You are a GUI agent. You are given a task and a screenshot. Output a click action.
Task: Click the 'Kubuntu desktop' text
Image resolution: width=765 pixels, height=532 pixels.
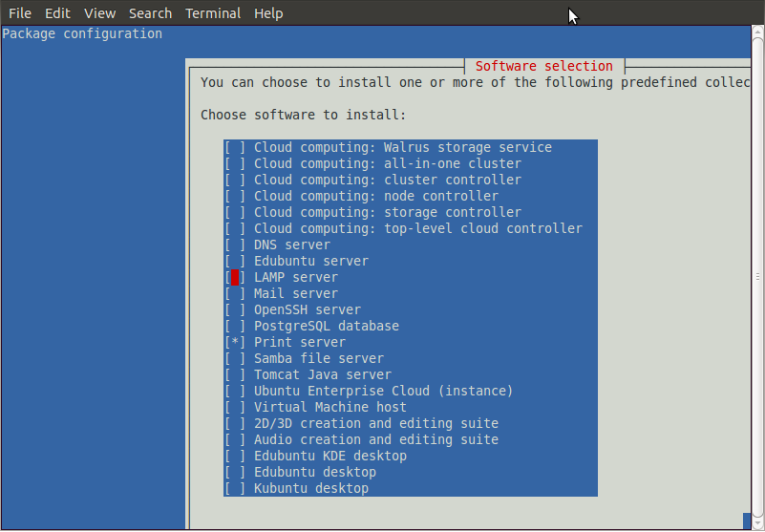(x=311, y=488)
